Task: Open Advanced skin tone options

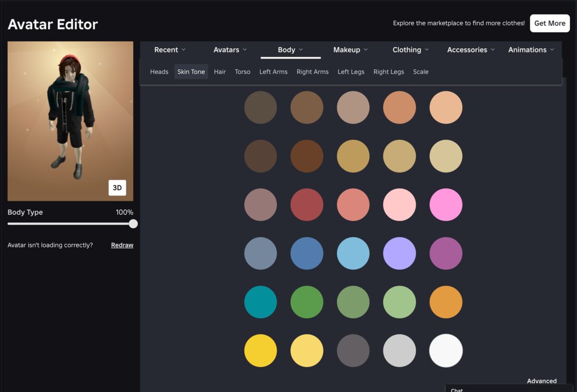Action: point(541,381)
